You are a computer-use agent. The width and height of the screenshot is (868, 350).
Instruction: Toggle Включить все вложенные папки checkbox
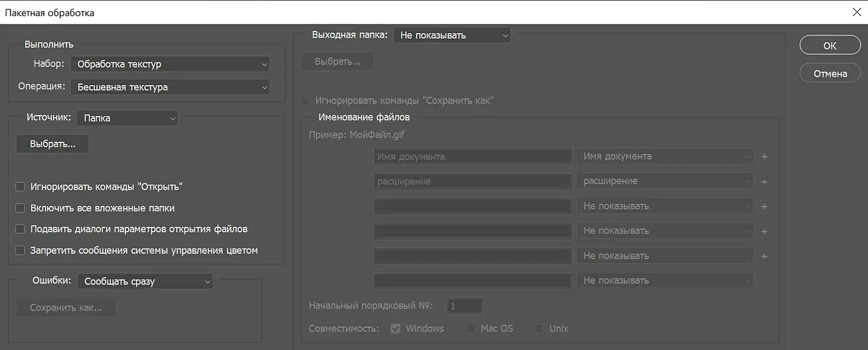20,208
